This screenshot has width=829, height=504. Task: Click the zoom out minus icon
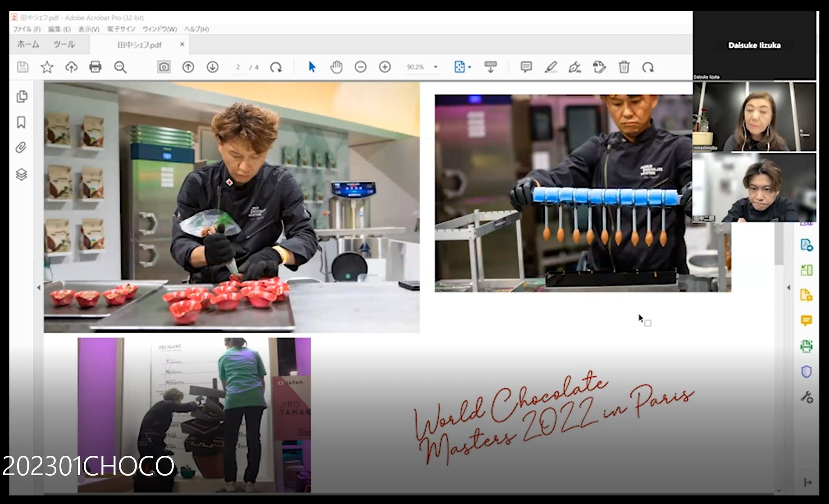(360, 67)
